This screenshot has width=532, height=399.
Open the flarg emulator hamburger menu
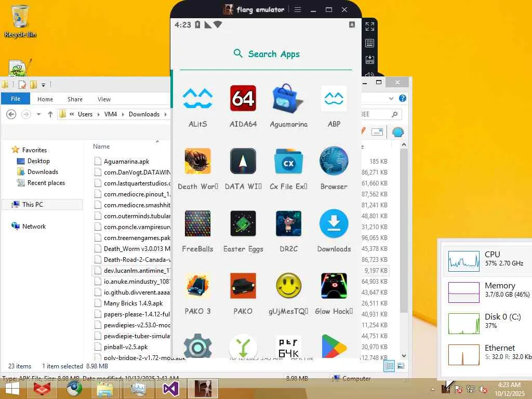coord(298,9)
